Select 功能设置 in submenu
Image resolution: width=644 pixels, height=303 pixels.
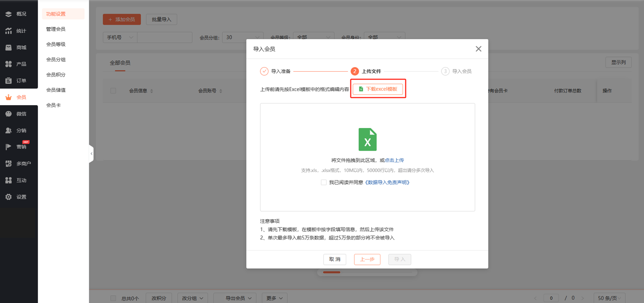[x=63, y=14]
